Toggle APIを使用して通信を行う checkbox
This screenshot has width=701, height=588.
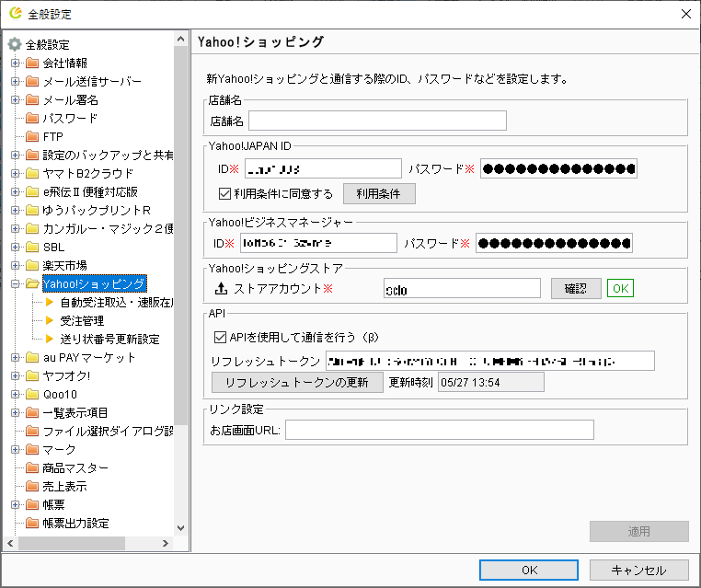pyautogui.click(x=220, y=337)
